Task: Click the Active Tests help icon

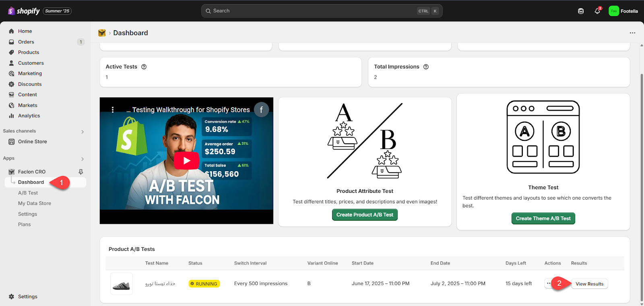Action: (144, 67)
